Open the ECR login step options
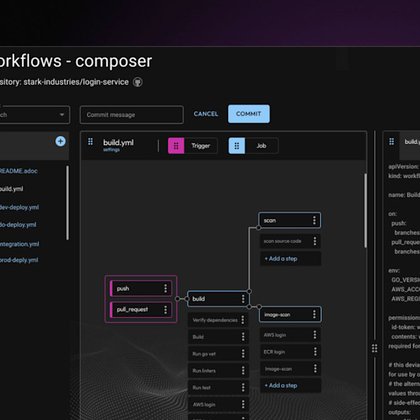Viewport: 420px width, 420px height. pyautogui.click(x=315, y=352)
